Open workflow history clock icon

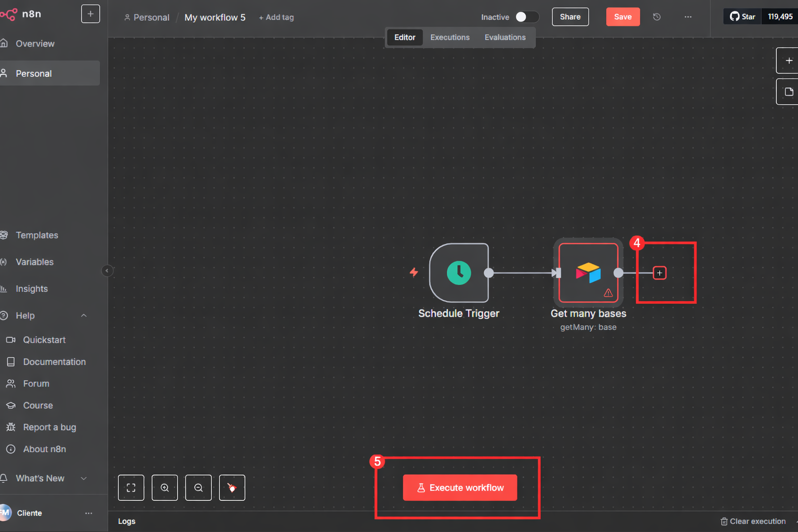point(657,17)
